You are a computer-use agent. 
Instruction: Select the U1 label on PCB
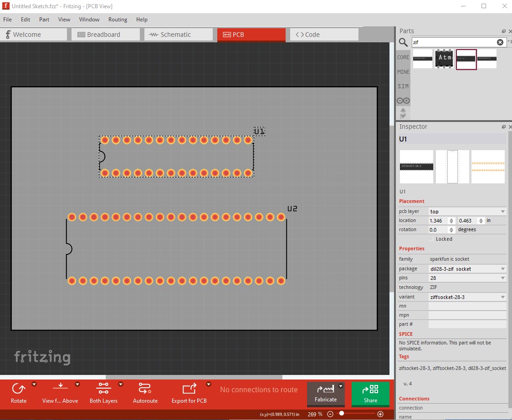pos(259,132)
